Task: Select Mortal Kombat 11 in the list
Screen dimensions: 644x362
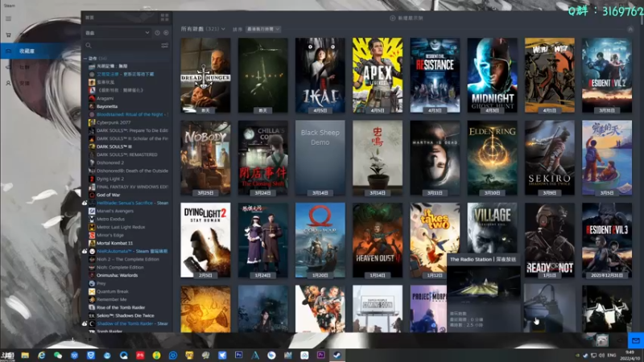Action: [114, 243]
